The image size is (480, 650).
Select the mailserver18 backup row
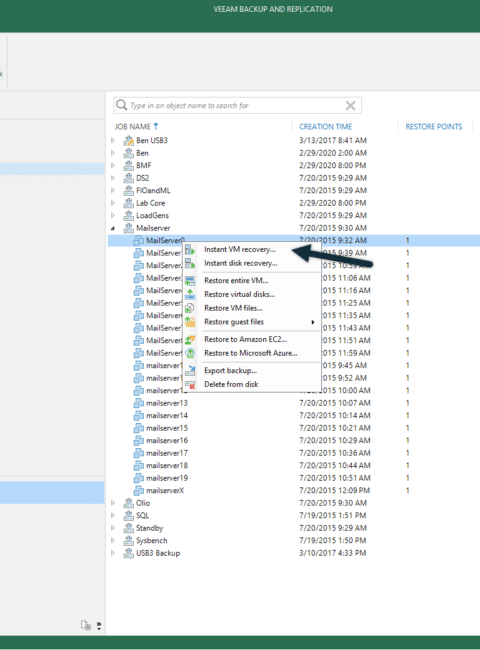tap(293, 466)
